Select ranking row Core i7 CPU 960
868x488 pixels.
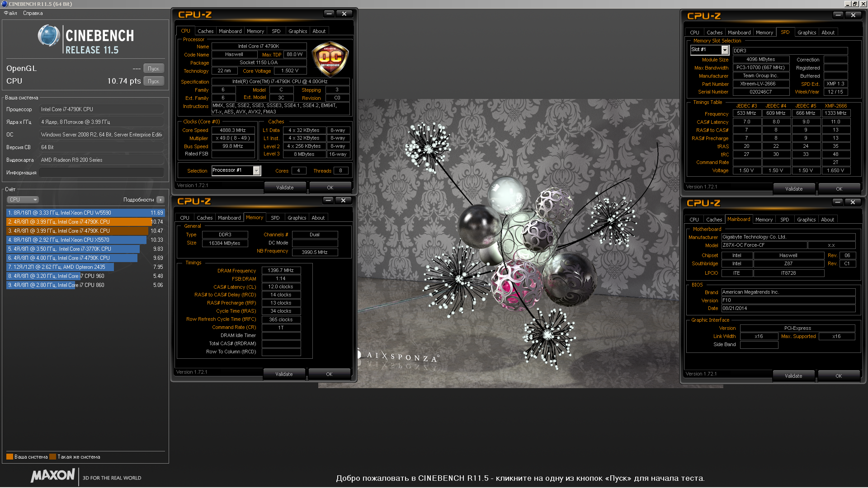[x=85, y=276]
